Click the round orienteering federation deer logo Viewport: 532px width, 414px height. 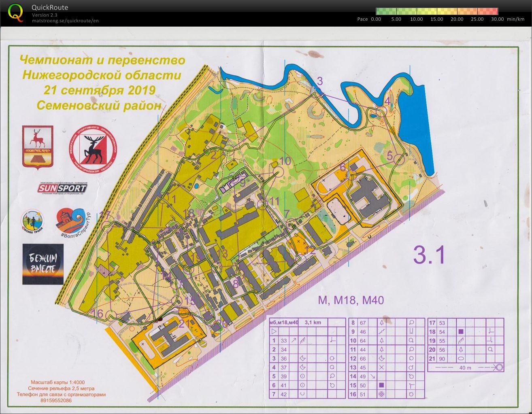click(x=93, y=149)
